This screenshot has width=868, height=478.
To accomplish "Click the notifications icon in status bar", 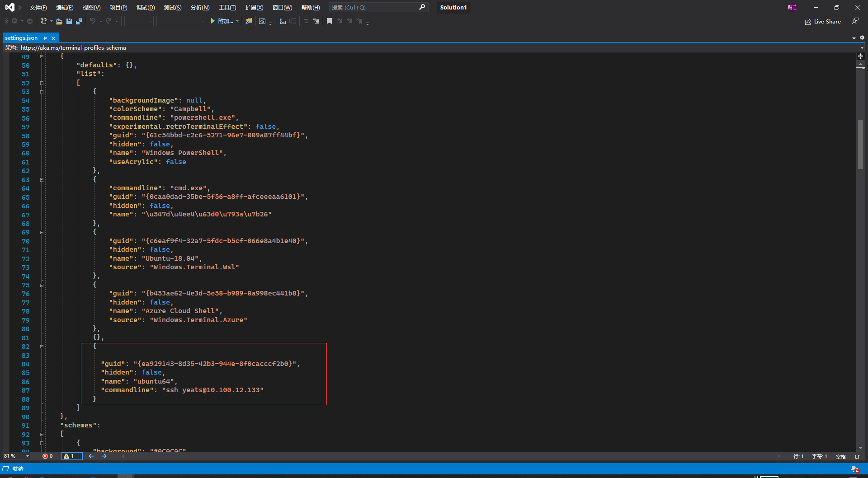I will pos(855,469).
